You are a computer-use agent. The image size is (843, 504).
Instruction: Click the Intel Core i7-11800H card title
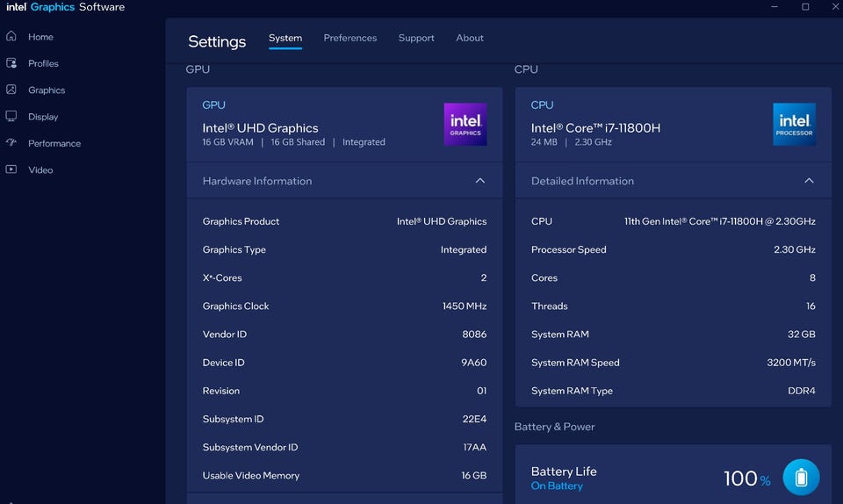[595, 128]
